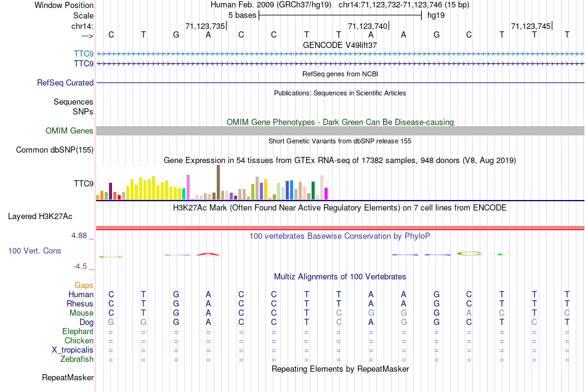Viewport: 585px width, 392px height.
Task: Open the RefSeq Curated track label
Action: point(65,83)
